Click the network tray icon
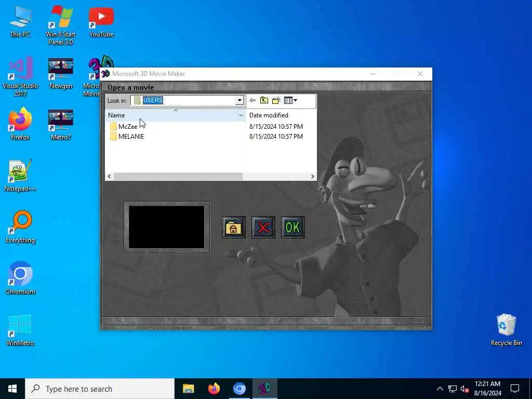Image resolution: width=532 pixels, height=399 pixels. click(x=453, y=389)
